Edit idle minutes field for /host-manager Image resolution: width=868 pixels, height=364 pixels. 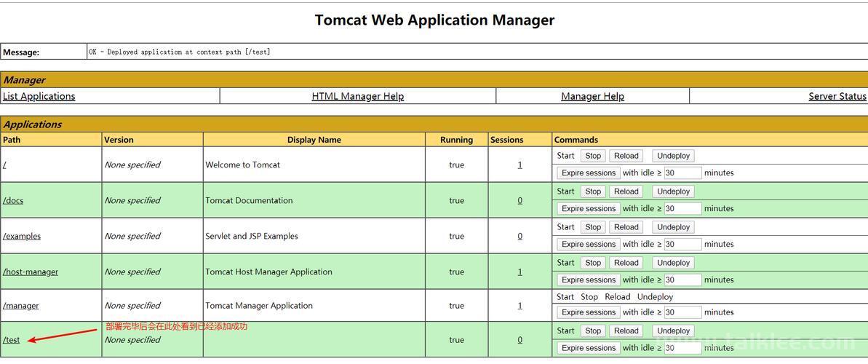pos(683,280)
